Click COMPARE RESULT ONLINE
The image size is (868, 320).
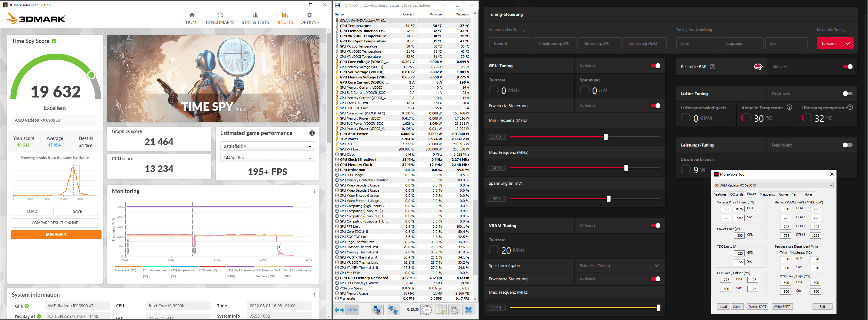click(x=55, y=223)
